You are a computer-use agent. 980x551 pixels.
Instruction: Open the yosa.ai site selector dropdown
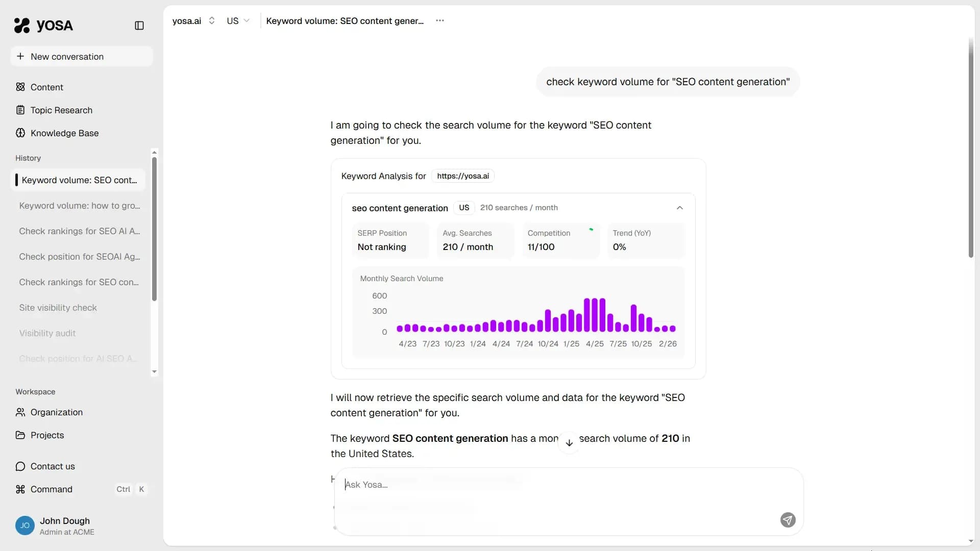coord(193,21)
